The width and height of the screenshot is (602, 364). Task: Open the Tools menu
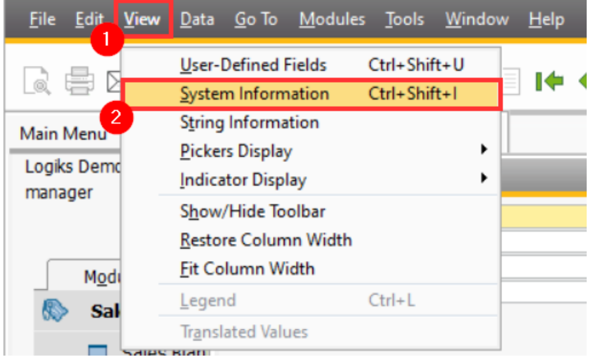[x=405, y=20]
